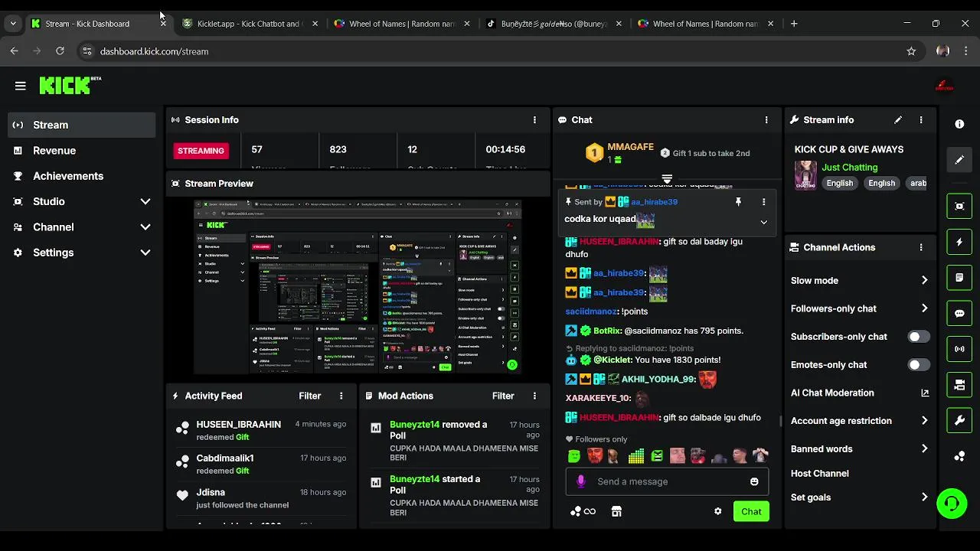Image resolution: width=980 pixels, height=551 pixels.
Task: Click Filter in Mod Actions
Action: 503,396
